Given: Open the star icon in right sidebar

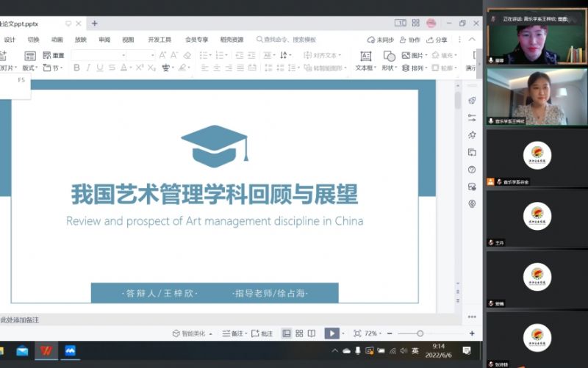Looking at the screenshot, I should (x=472, y=135).
